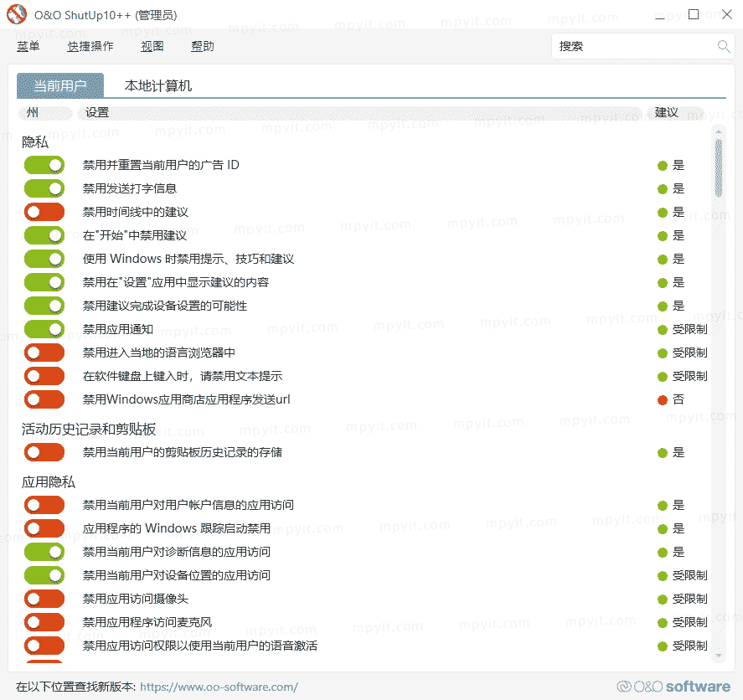
Task: Enable 禁用应用访问摄像头 switch
Action: pyautogui.click(x=44, y=600)
